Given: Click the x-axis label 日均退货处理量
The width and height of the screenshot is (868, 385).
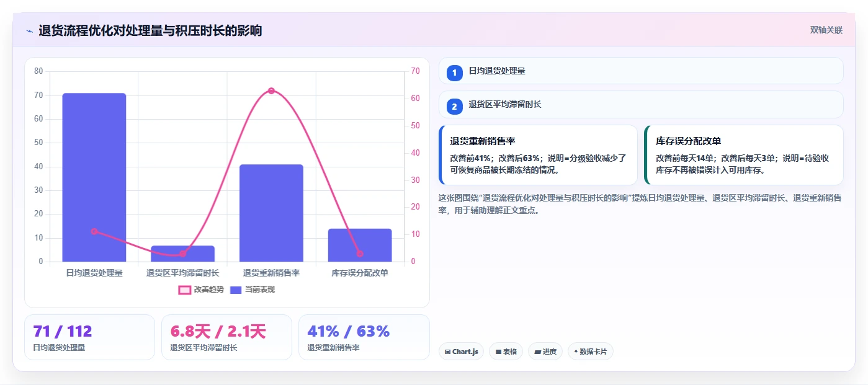Looking at the screenshot, I should (94, 273).
